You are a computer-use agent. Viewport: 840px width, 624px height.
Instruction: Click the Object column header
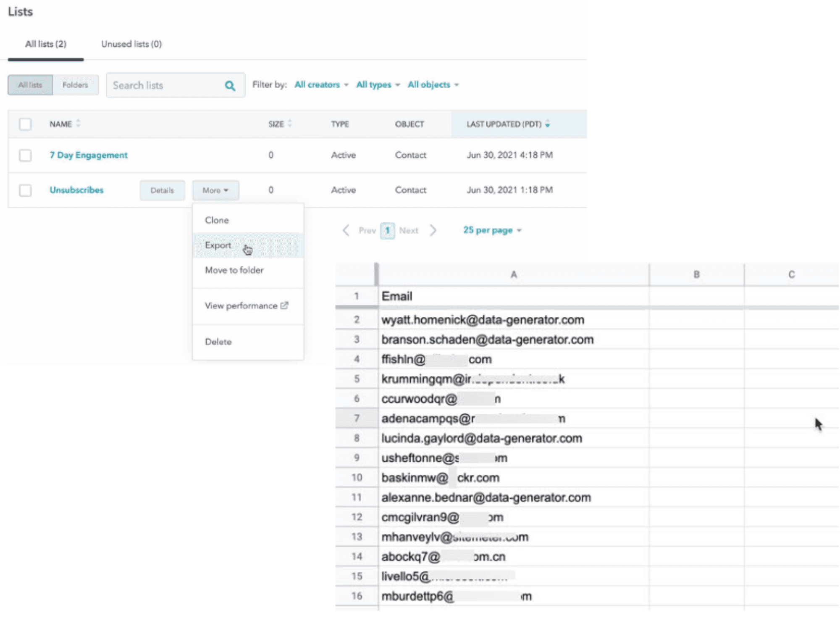click(409, 124)
